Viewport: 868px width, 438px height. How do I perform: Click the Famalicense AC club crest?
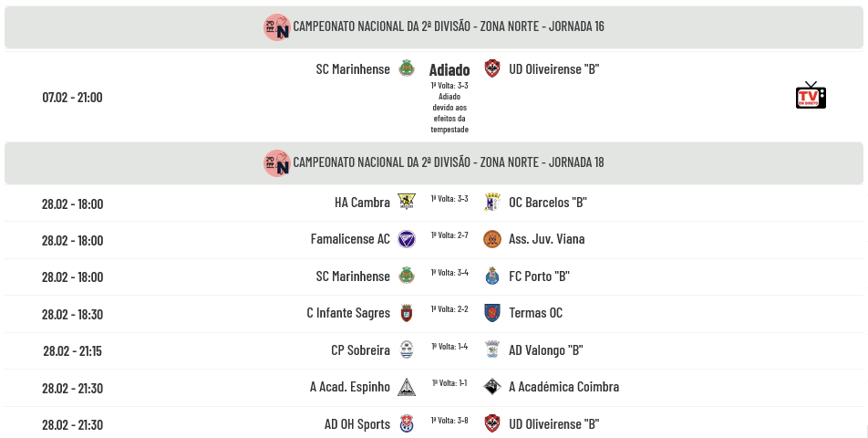click(407, 239)
